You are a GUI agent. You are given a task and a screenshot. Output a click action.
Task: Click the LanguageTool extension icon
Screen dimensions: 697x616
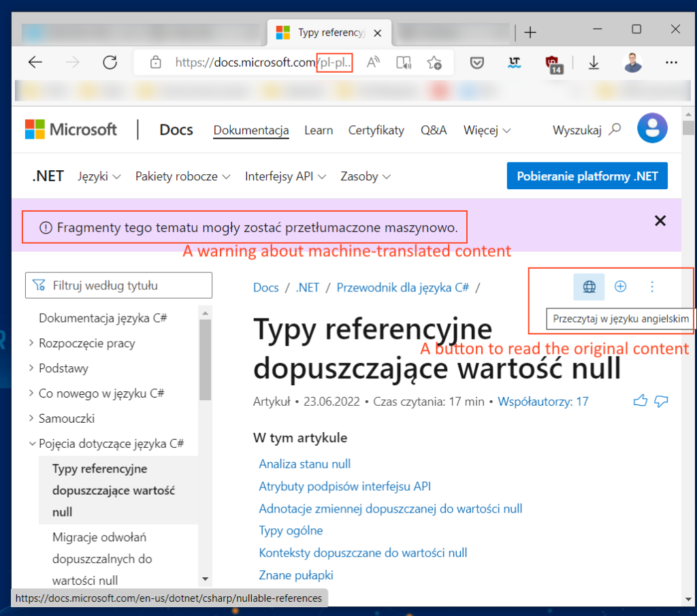pyautogui.click(x=515, y=63)
